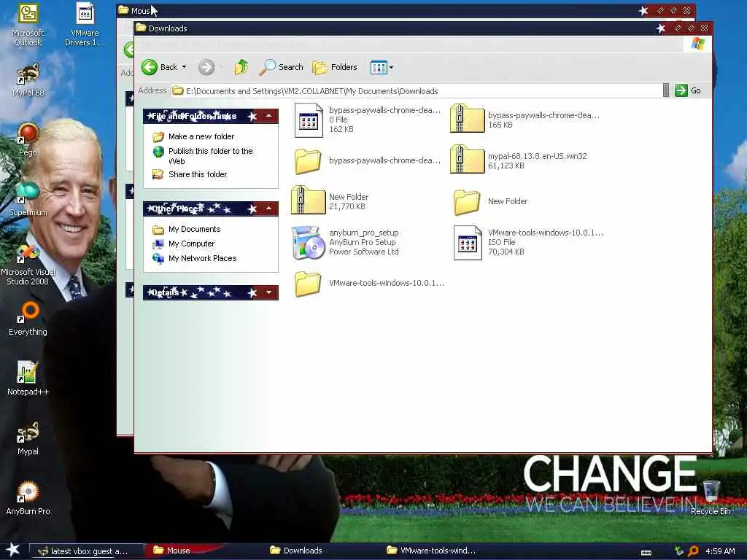Click the Start star button
747x560 pixels.
point(13,550)
